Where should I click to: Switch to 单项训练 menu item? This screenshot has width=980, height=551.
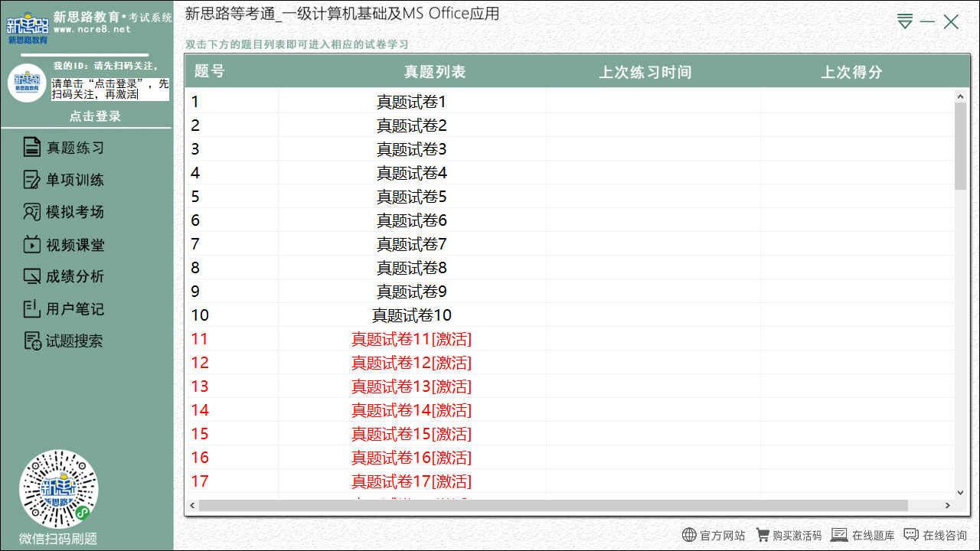click(x=75, y=180)
